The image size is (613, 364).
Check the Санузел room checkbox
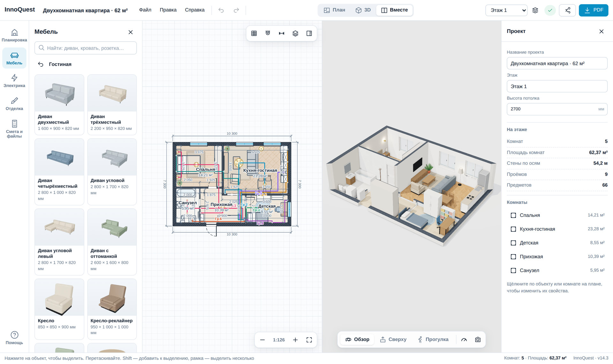[x=513, y=270]
